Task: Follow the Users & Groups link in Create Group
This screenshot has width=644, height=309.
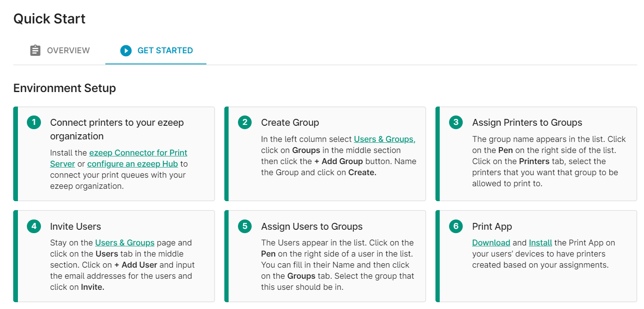Action: pos(385,139)
